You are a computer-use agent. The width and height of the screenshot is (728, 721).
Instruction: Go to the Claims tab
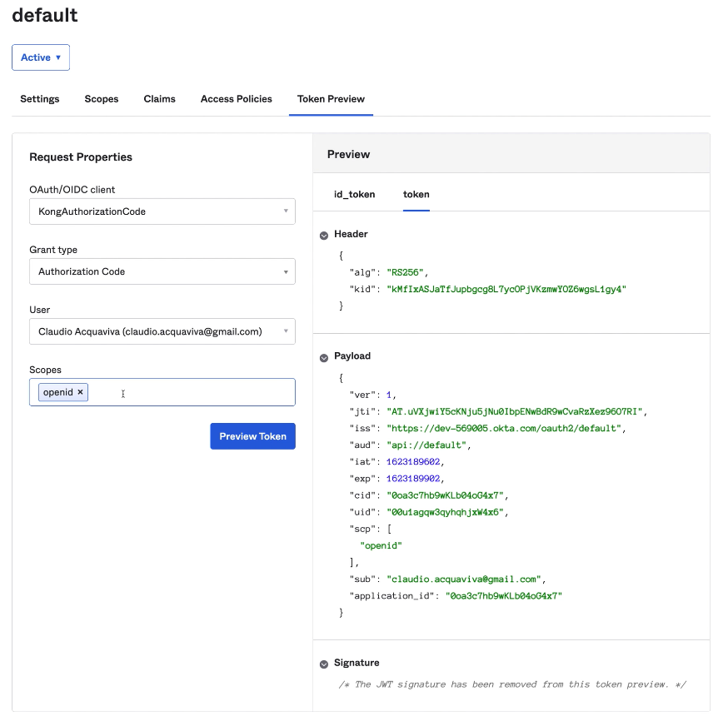point(159,99)
